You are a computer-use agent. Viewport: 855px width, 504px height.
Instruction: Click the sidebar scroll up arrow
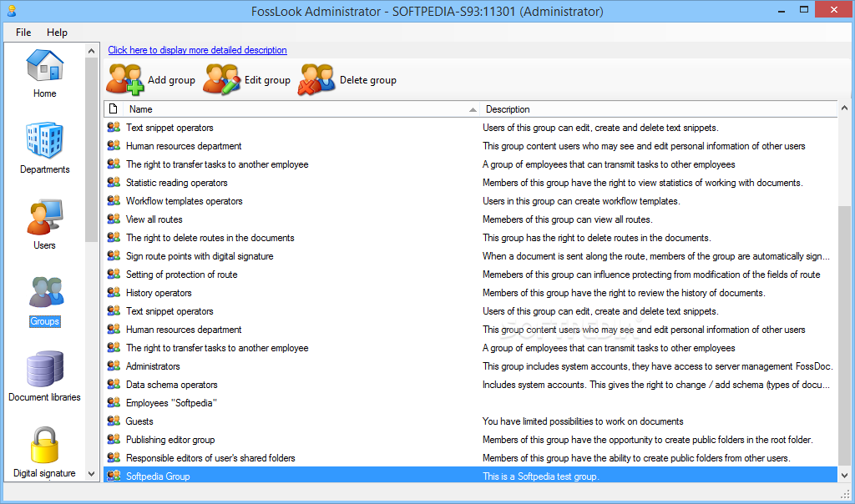92,51
